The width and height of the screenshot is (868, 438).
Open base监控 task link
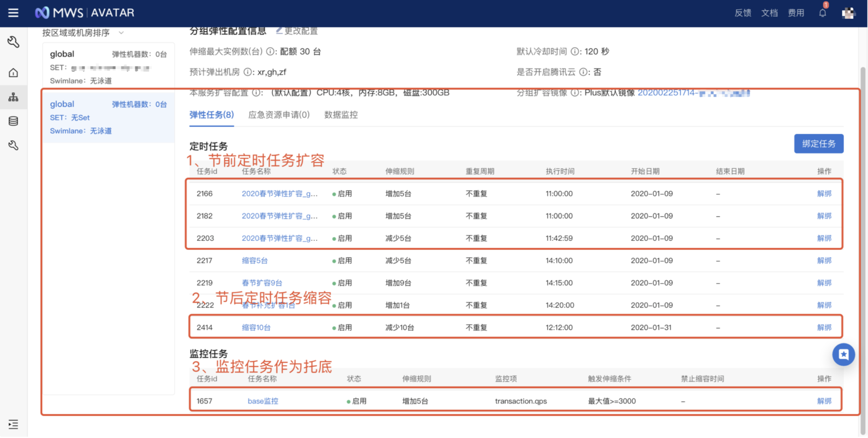pos(263,401)
